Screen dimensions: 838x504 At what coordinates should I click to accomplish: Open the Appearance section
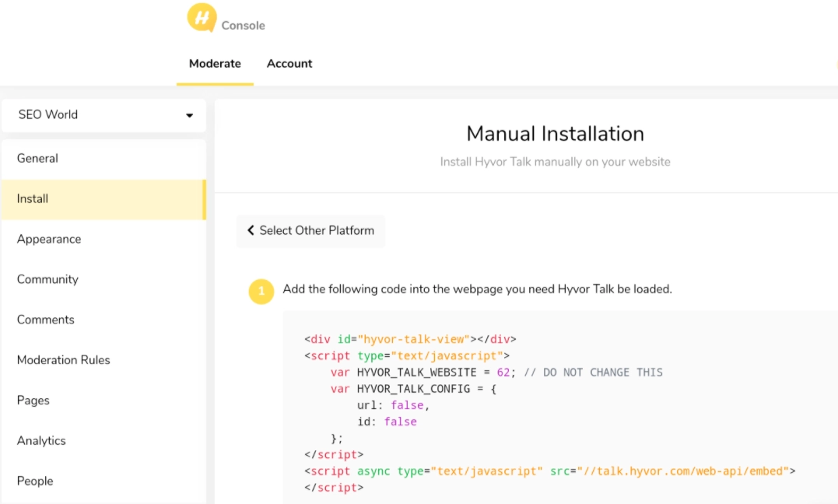pyautogui.click(x=104, y=239)
